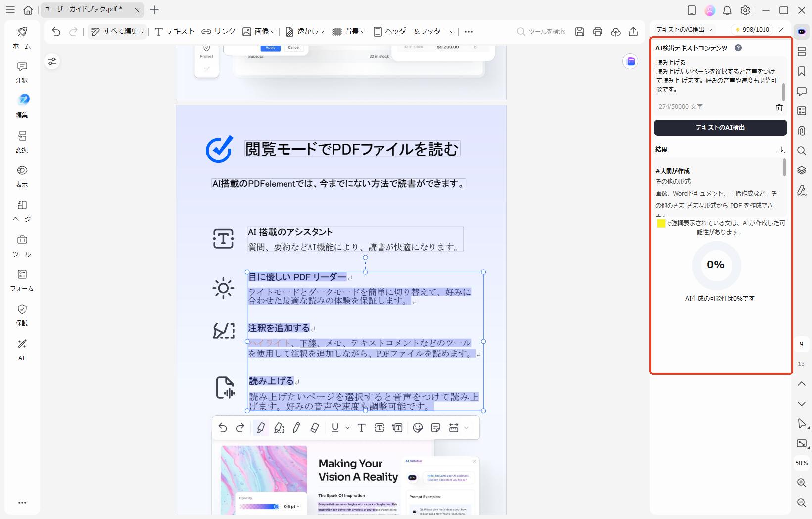Download the AI detection results

pyautogui.click(x=781, y=149)
